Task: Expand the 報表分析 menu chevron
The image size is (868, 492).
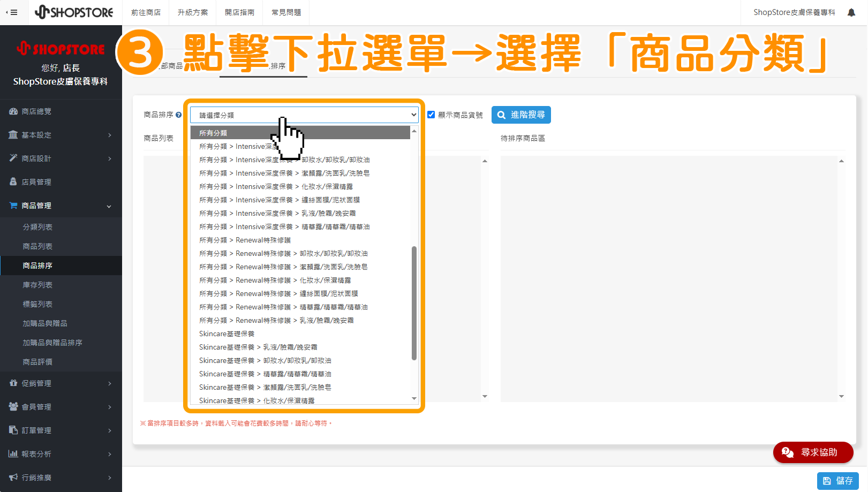Action: (110, 454)
